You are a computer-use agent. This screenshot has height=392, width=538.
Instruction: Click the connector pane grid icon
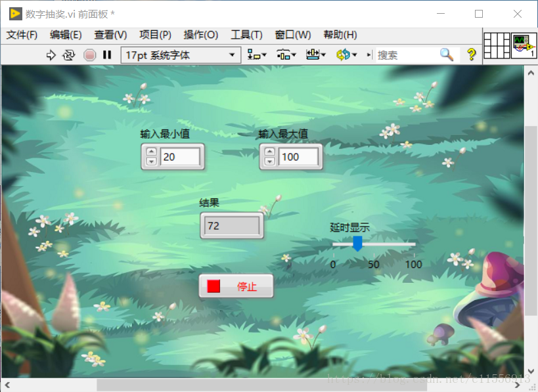pos(497,45)
